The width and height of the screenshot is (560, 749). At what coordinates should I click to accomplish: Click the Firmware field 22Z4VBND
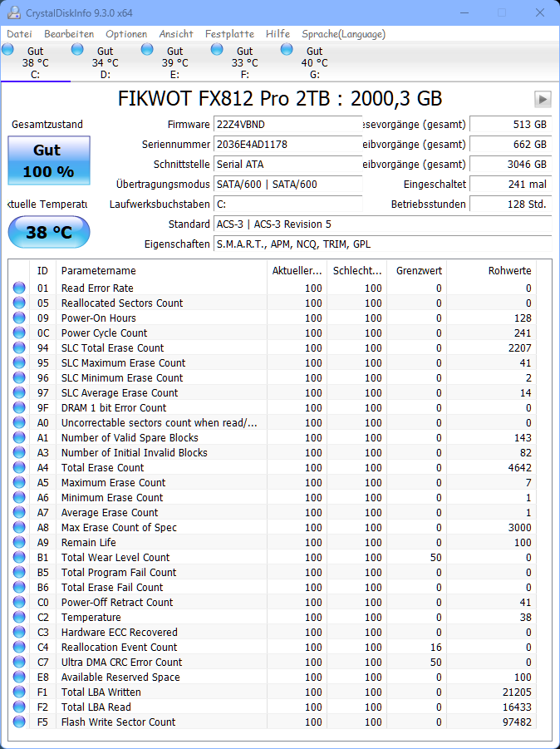[x=287, y=124]
